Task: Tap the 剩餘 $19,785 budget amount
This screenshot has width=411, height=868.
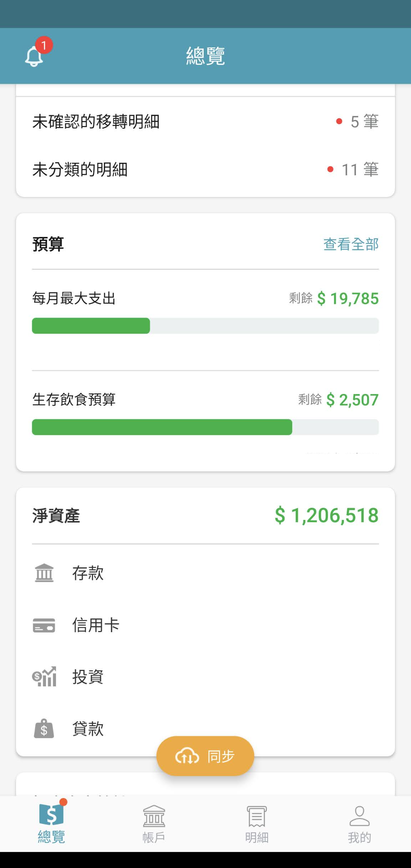Action: click(x=348, y=298)
